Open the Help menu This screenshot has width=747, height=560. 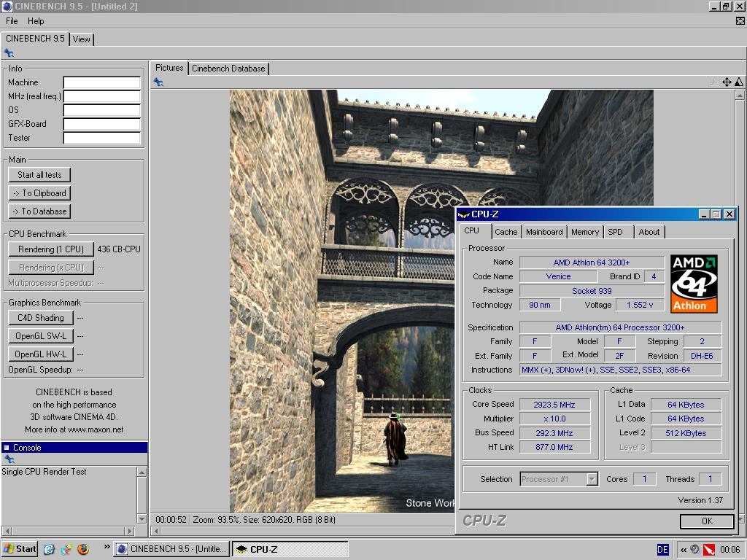[36, 21]
